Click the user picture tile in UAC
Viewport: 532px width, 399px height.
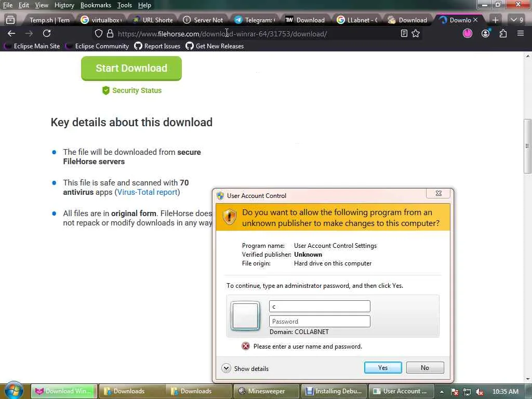click(245, 316)
